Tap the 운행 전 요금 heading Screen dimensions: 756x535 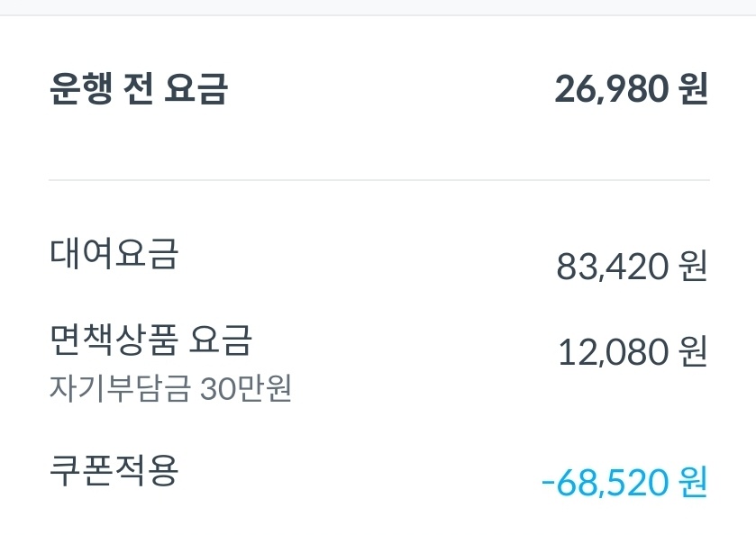coord(138,89)
